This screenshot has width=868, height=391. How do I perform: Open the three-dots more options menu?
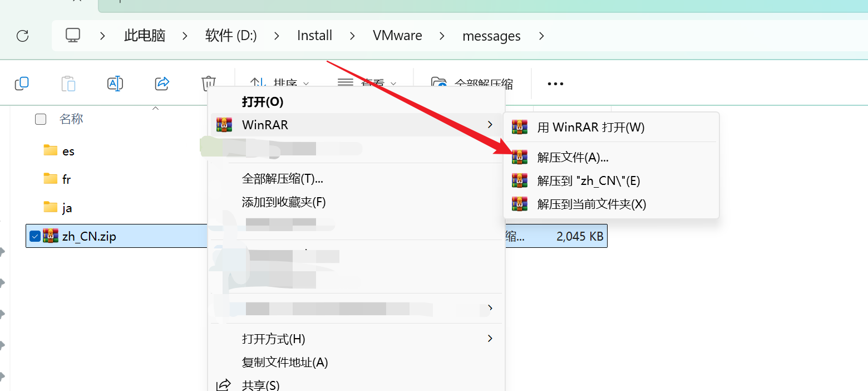[x=555, y=84]
